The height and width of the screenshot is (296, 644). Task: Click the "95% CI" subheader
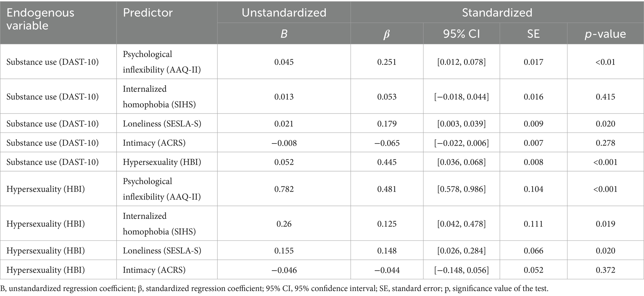pyautogui.click(x=461, y=34)
